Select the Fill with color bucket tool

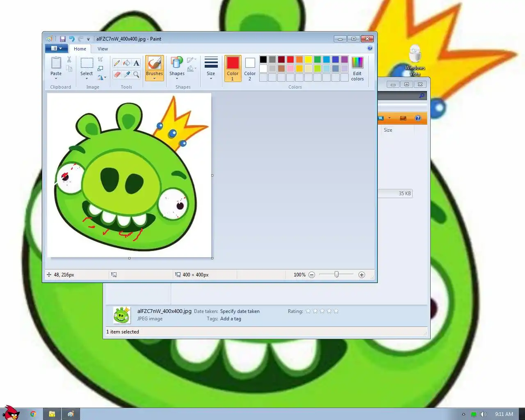tap(127, 63)
